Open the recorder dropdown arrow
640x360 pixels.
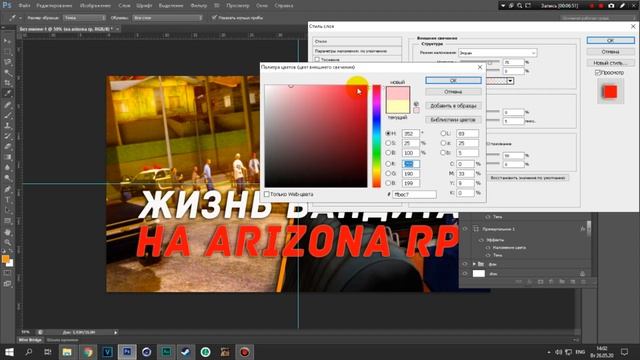tap(503, 6)
